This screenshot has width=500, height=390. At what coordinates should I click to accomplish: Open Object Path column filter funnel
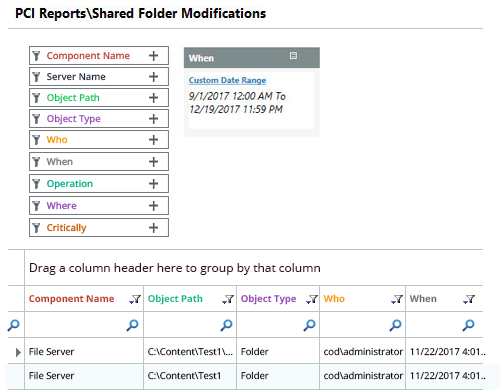[228, 299]
